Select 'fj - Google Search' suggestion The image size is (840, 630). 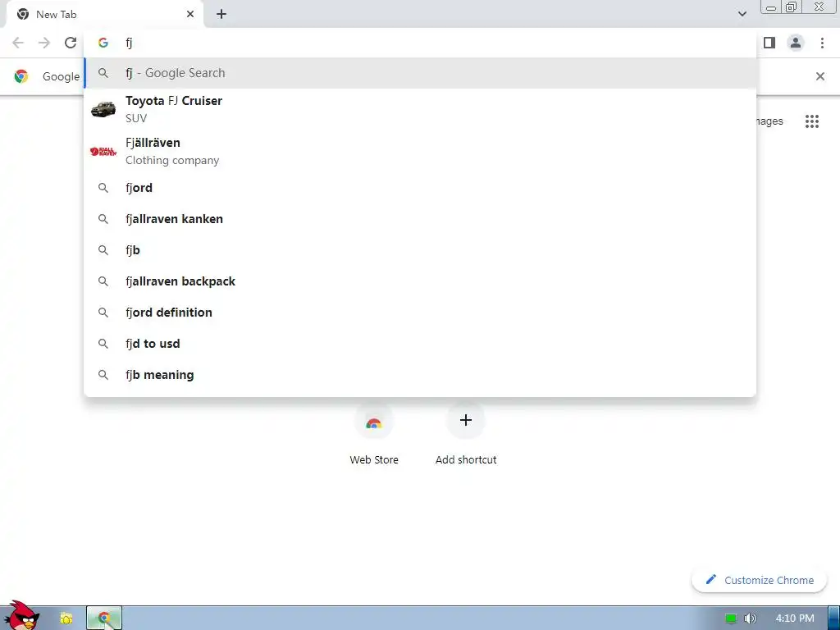(420, 73)
